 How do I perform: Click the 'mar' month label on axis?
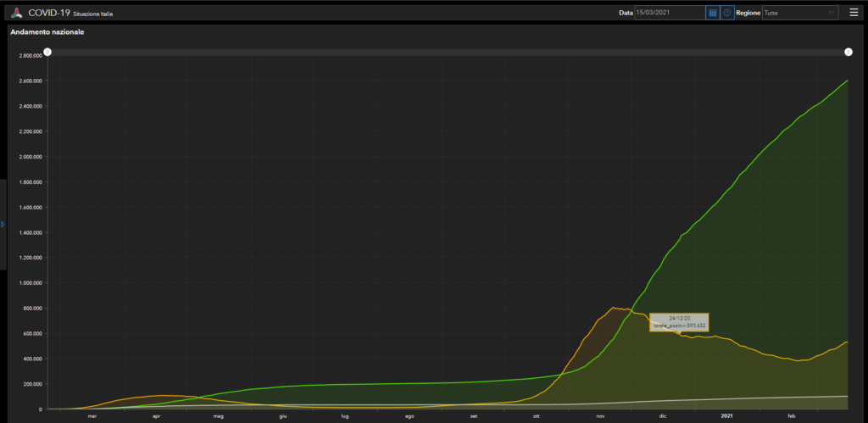tap(92, 416)
